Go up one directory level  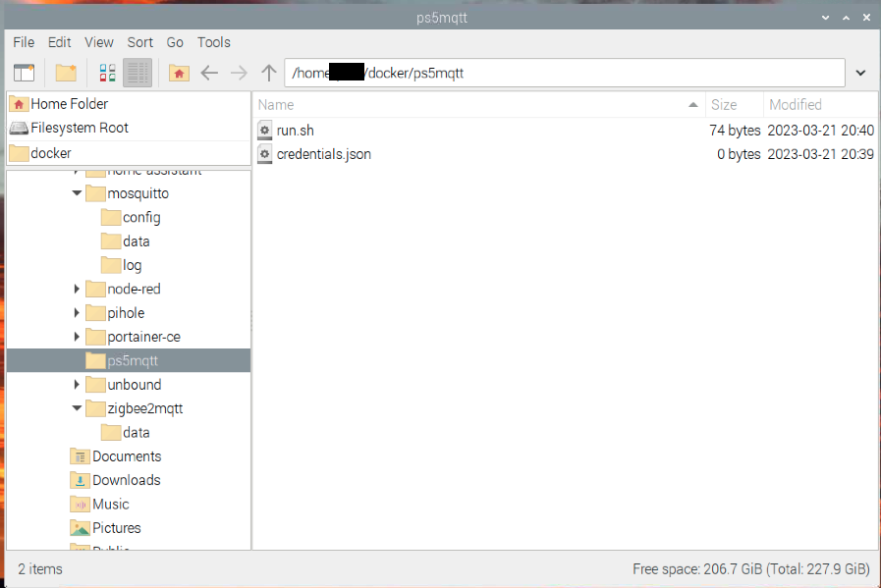(266, 72)
